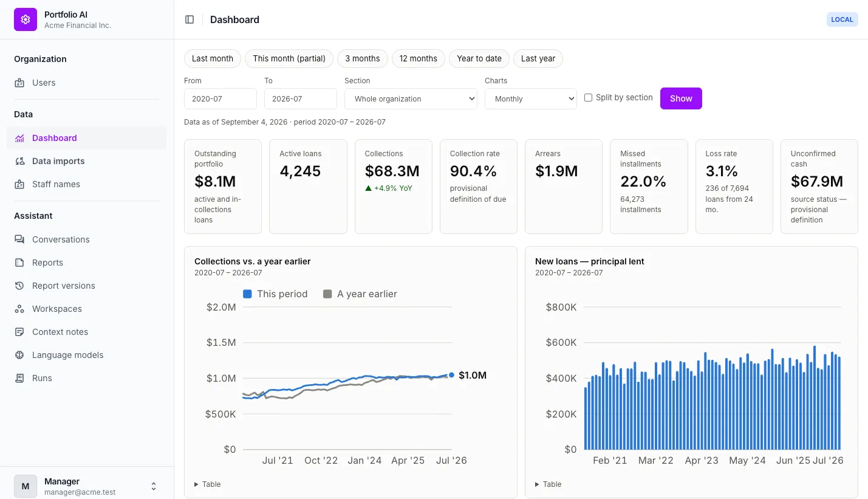Click the blue This period legend swatch
This screenshot has width=868, height=499.
click(248, 294)
